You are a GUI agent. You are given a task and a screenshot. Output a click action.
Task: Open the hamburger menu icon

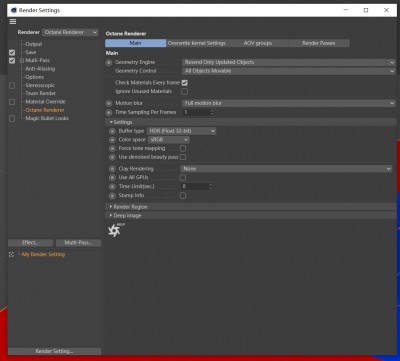pos(13,22)
